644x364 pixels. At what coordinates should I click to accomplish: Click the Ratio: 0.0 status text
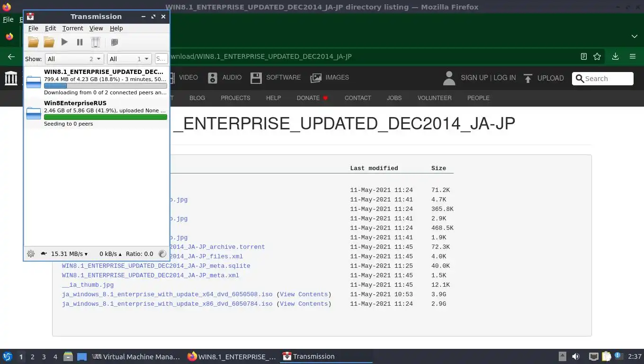pos(140,254)
